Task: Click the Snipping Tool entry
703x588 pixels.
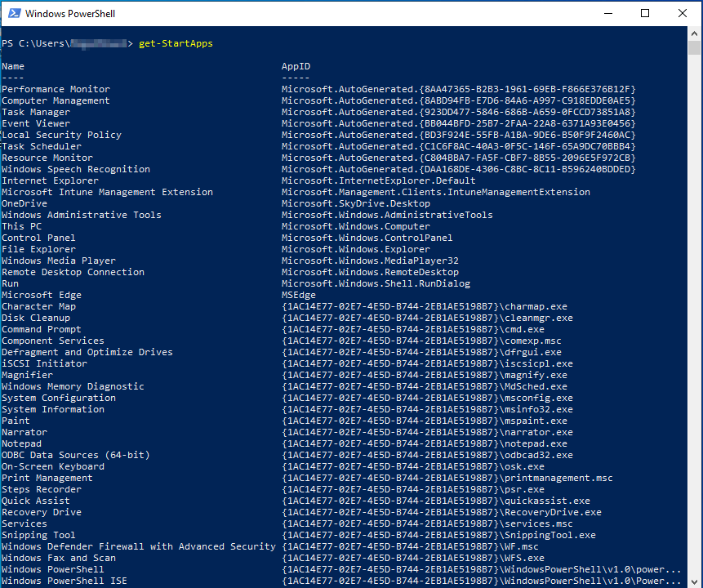Action: point(38,535)
